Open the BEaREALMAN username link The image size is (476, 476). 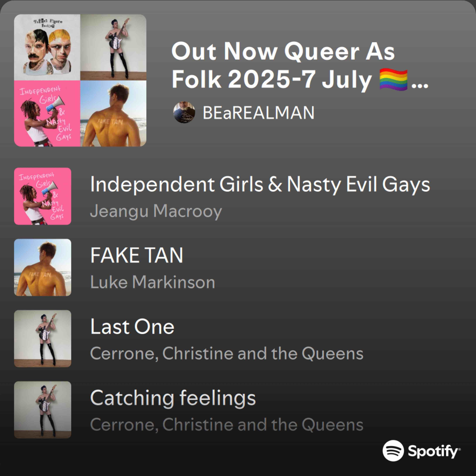tap(258, 113)
